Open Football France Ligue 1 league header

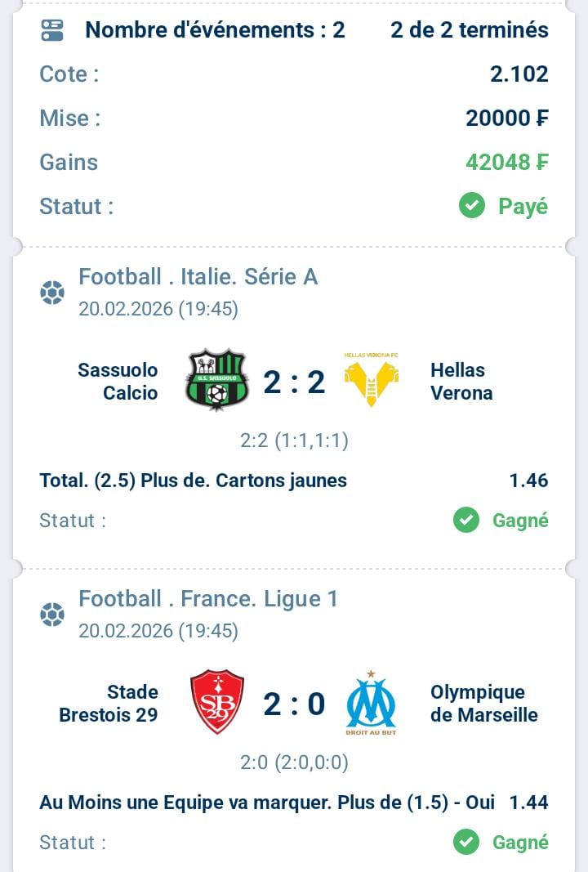point(207,599)
